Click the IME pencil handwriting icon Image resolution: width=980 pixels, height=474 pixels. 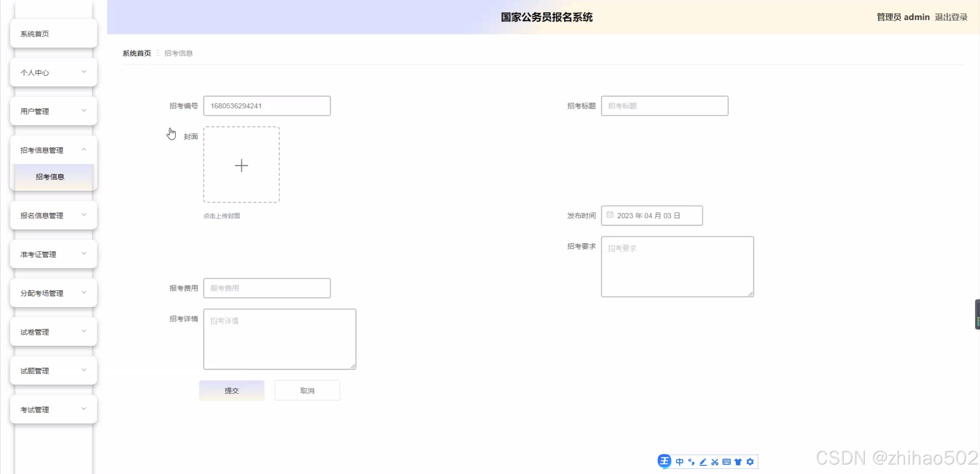point(703,462)
